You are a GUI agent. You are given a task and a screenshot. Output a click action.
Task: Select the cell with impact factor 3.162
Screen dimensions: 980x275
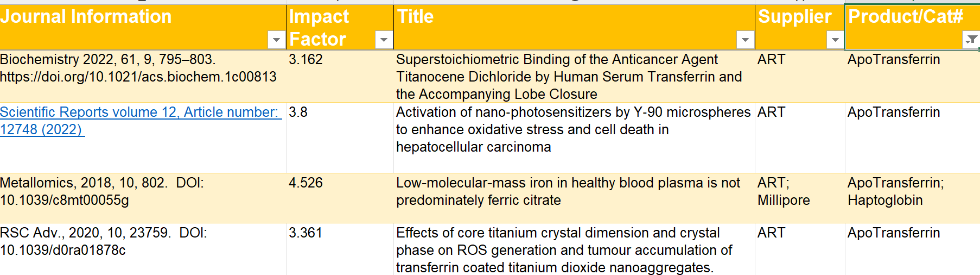[339, 76]
